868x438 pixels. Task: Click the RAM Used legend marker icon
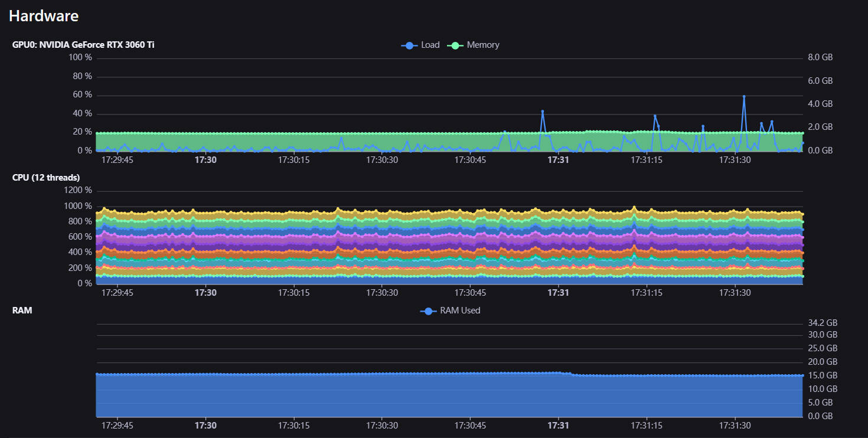click(429, 311)
